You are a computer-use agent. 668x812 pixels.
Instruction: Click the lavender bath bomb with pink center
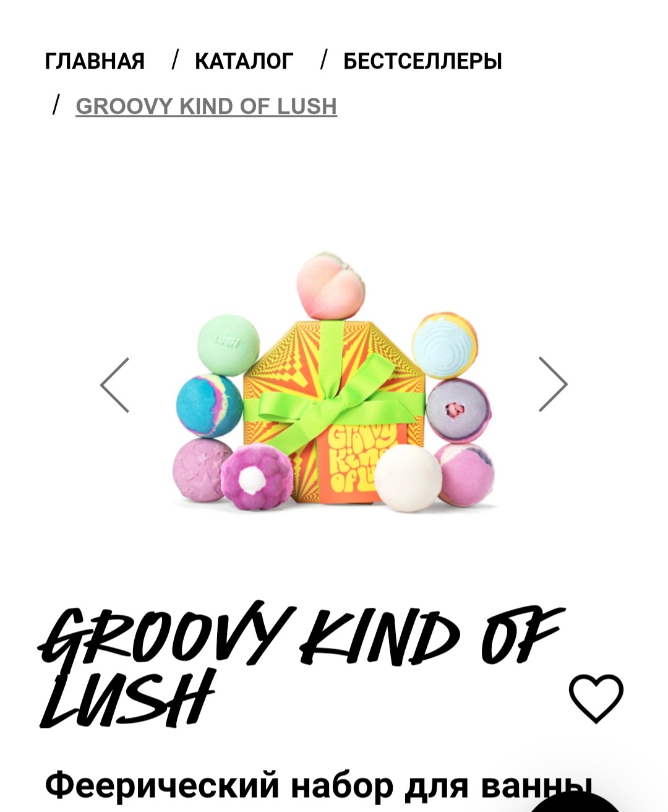point(458,410)
